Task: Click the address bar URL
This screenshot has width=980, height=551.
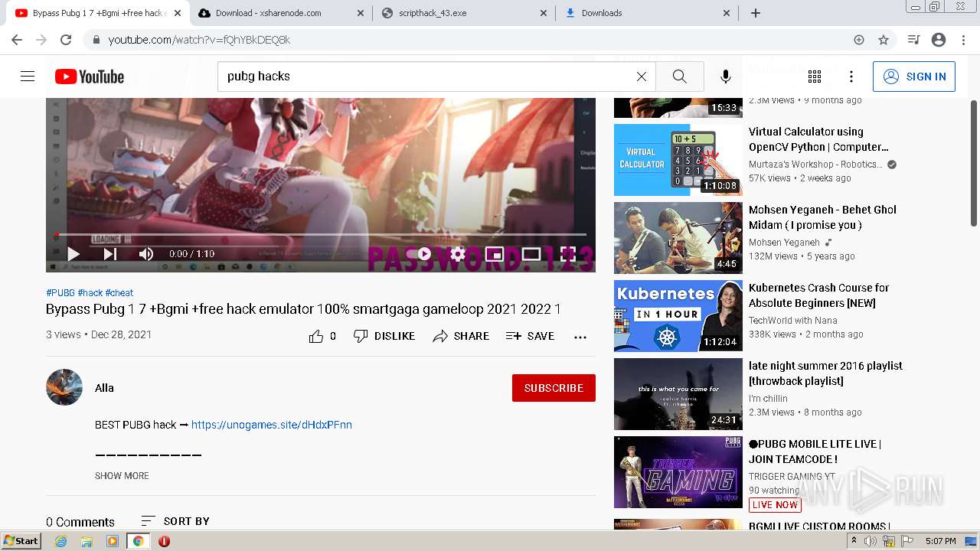Action: click(199, 40)
